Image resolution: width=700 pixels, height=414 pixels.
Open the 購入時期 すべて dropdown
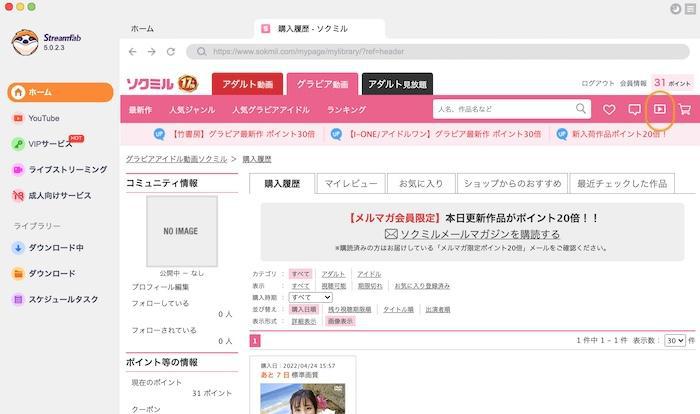coord(311,297)
